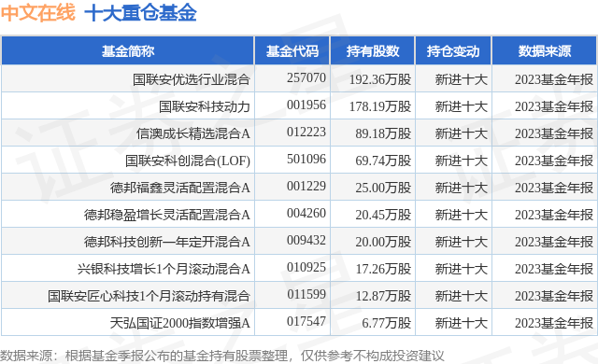Click holdings value 69.74万股

click(x=383, y=161)
